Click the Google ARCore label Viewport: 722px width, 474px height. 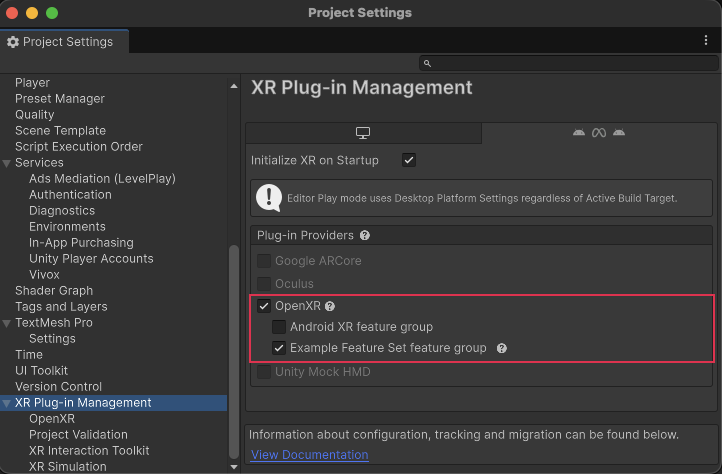coord(318,261)
